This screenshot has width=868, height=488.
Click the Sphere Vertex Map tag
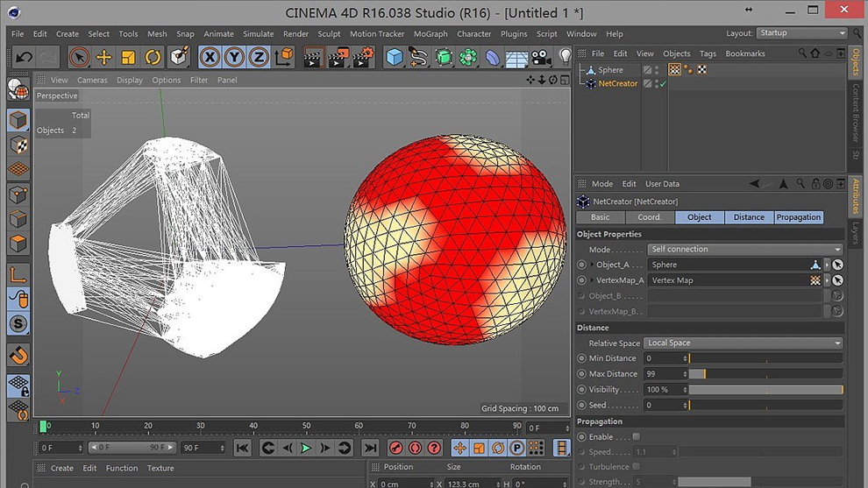coord(674,70)
